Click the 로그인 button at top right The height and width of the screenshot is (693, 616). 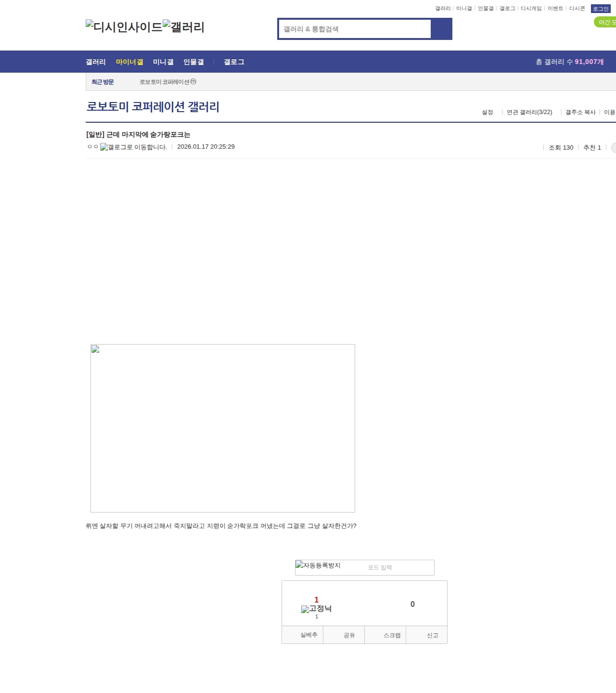[600, 9]
